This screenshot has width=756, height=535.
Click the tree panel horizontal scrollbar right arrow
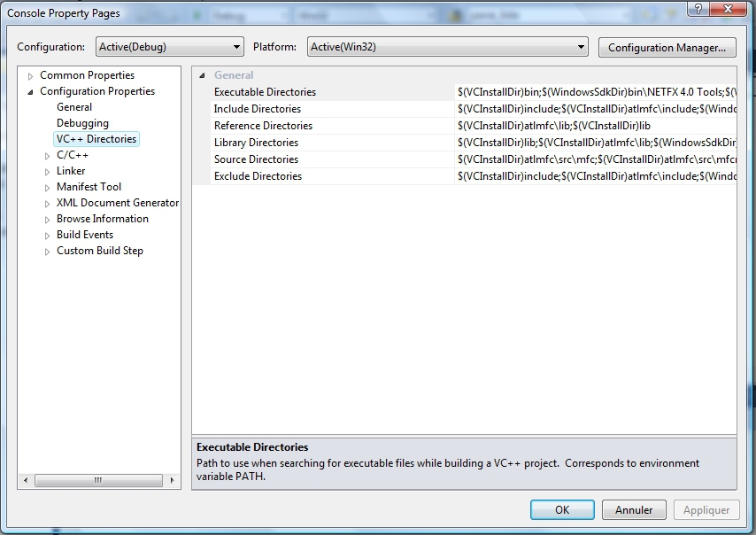point(172,481)
